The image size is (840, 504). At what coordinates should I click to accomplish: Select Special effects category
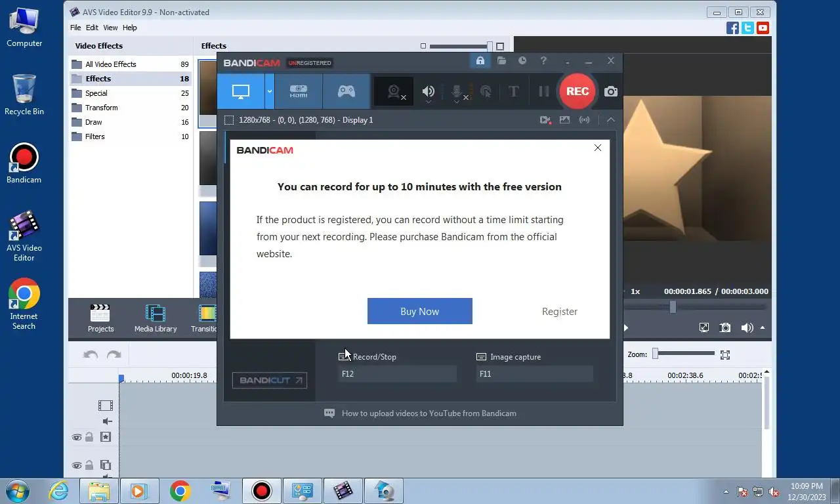(x=130, y=93)
